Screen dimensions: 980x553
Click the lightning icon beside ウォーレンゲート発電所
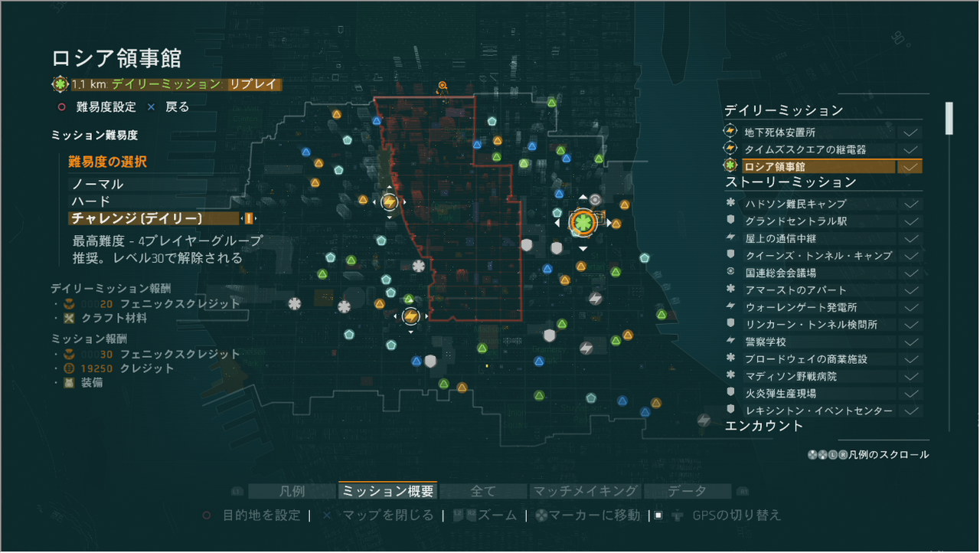[730, 307]
